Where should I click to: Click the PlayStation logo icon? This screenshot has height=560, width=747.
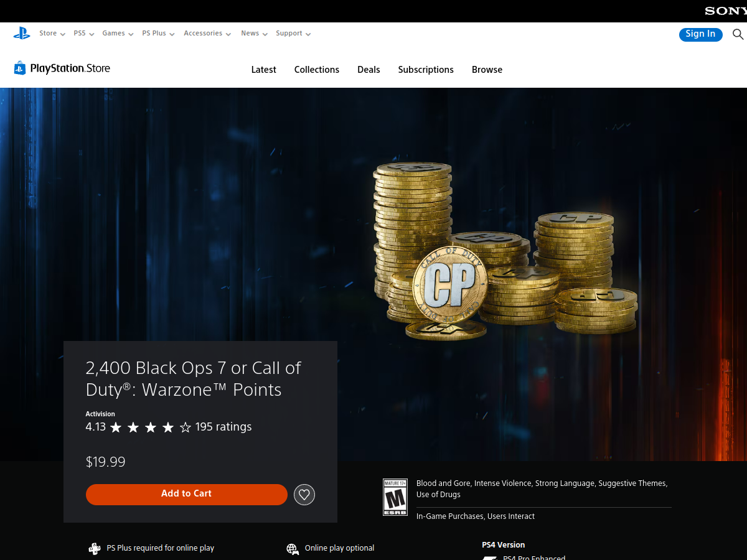click(x=22, y=34)
